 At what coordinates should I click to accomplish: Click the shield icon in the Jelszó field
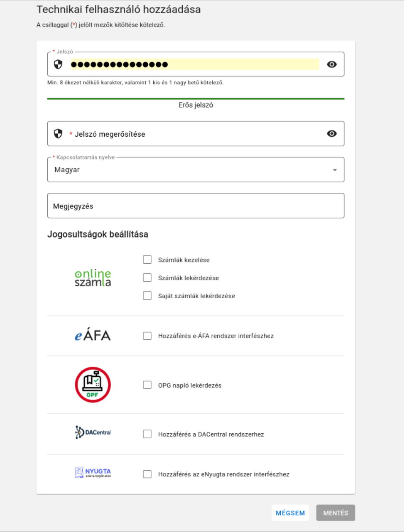pos(58,64)
